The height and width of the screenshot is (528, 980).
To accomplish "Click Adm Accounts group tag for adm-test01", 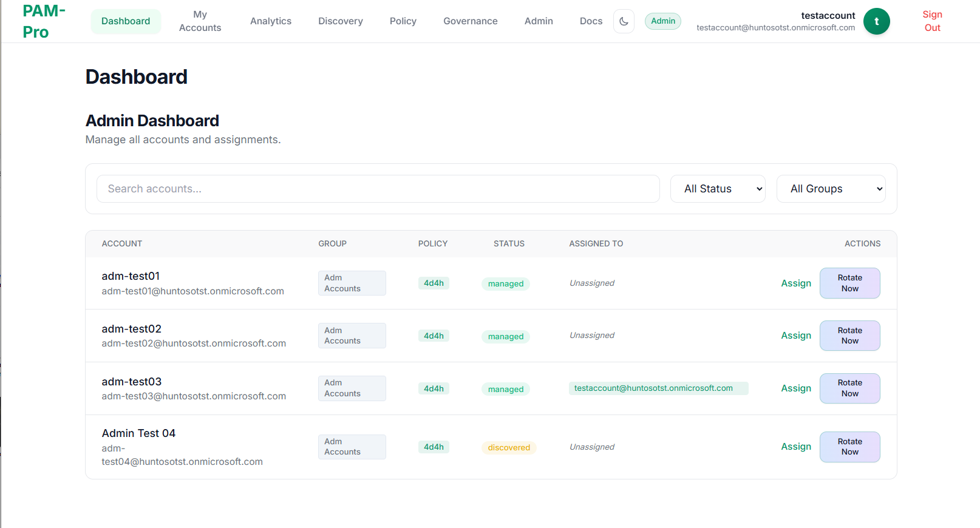I will click(x=352, y=283).
